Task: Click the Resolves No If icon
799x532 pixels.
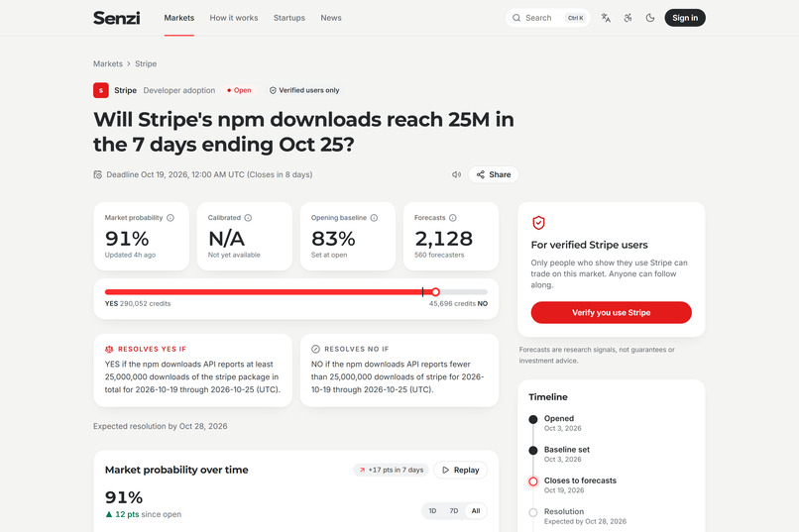Action: coord(315,350)
